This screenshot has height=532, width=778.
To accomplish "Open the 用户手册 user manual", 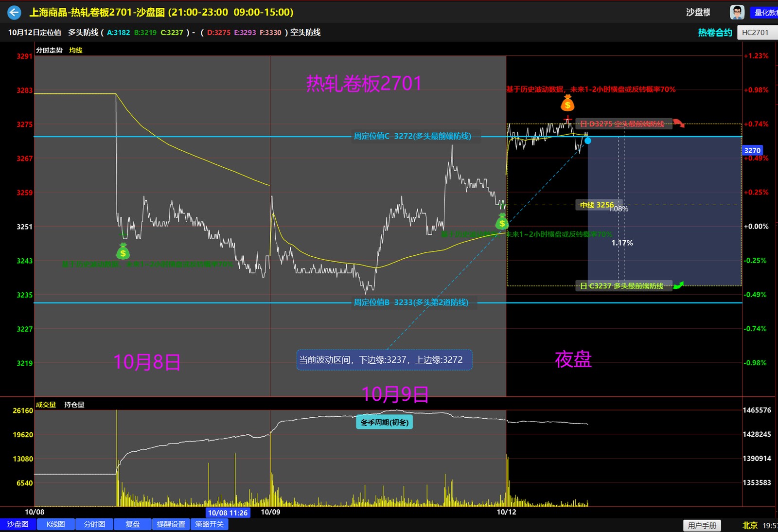I will coord(702,525).
